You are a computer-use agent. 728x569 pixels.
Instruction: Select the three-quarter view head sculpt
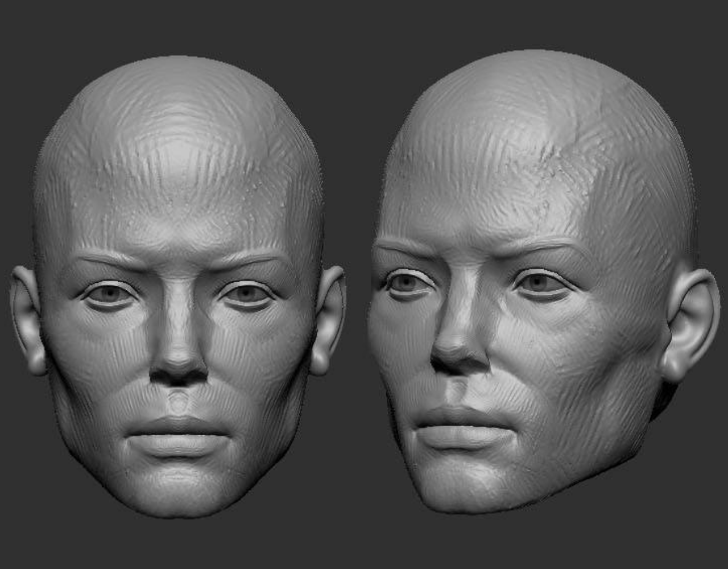544,282
